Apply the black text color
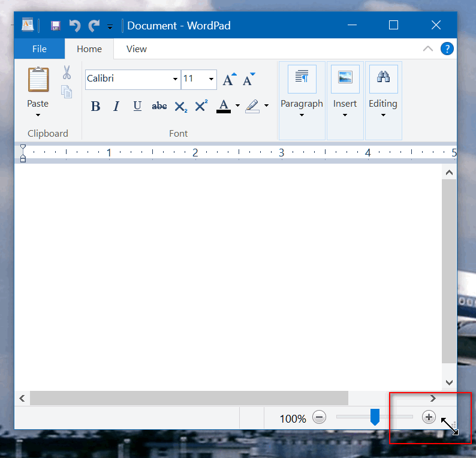Image resolution: width=476 pixels, height=458 pixels. (x=224, y=106)
